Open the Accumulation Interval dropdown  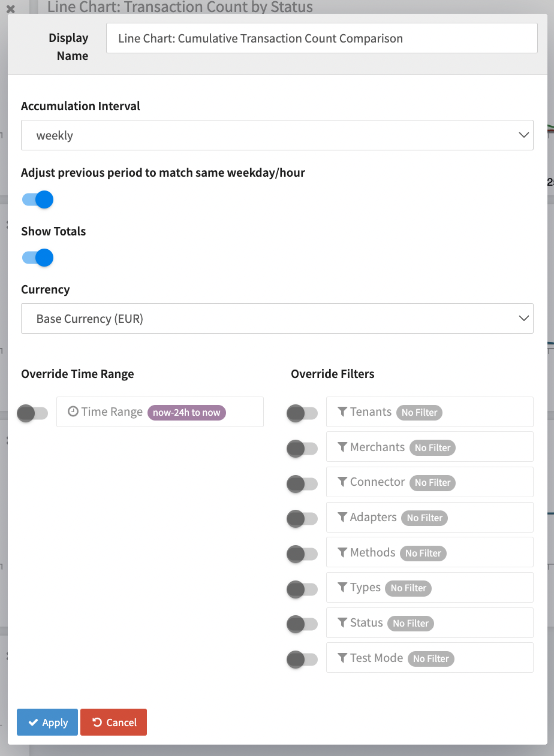277,135
